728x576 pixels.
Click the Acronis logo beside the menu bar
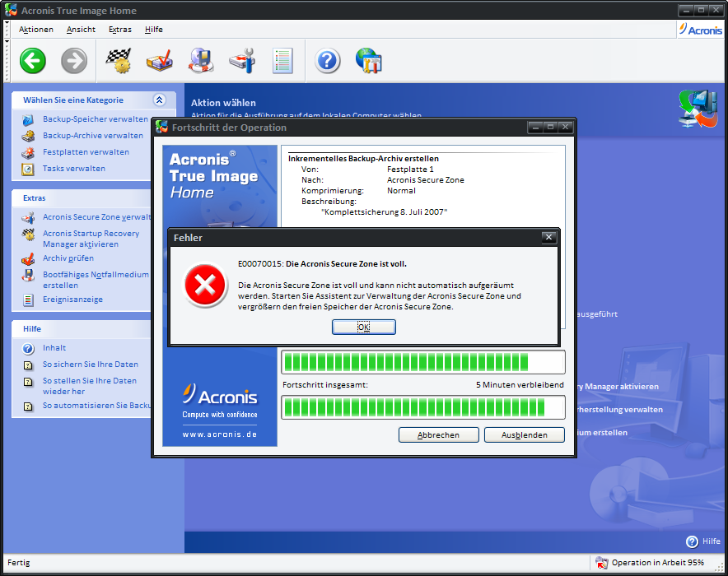click(x=701, y=30)
